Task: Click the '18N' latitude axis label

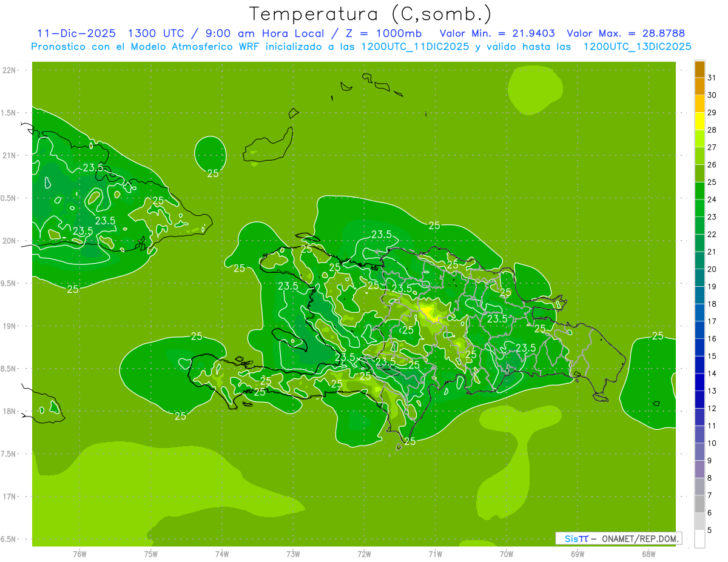Action: tap(10, 412)
